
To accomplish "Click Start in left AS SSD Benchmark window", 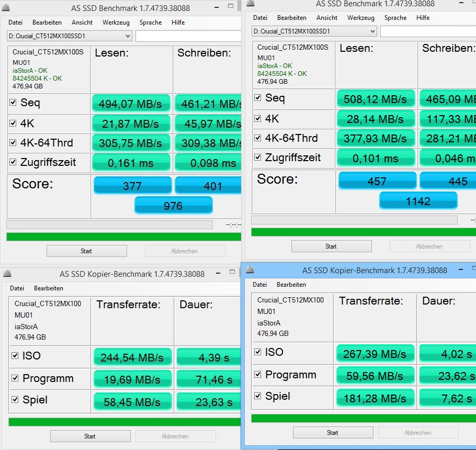I will pyautogui.click(x=86, y=251).
